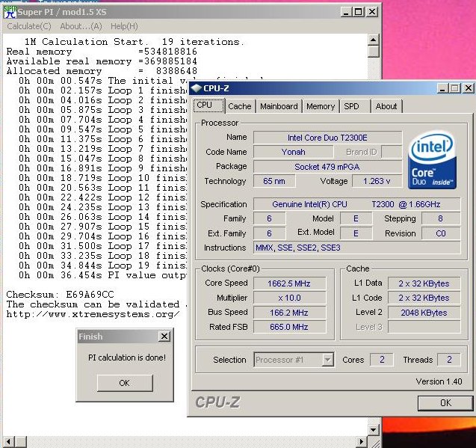The image size is (476, 448).
Task: Click the Real memory =534818816 line
Action: click(x=102, y=52)
